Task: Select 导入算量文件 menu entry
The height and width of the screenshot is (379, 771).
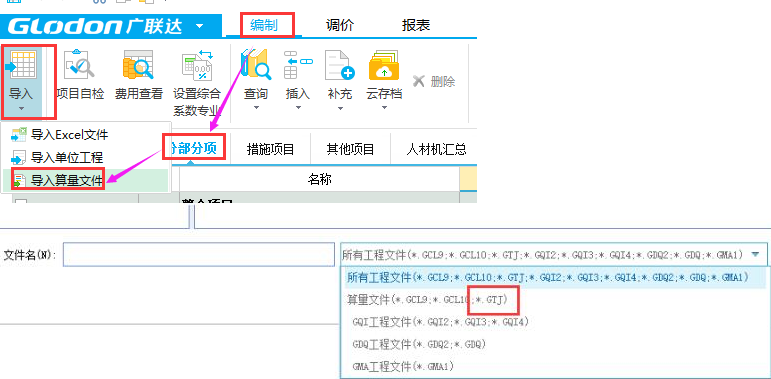Action: coord(87,180)
